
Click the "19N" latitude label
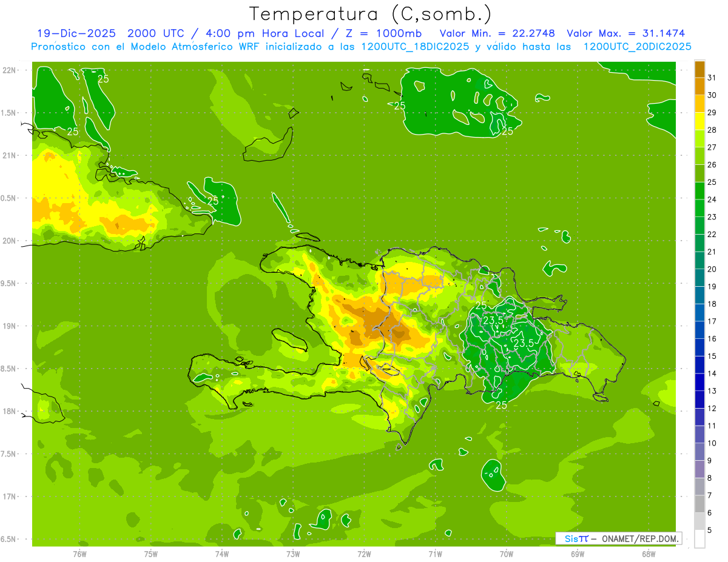[8, 326]
